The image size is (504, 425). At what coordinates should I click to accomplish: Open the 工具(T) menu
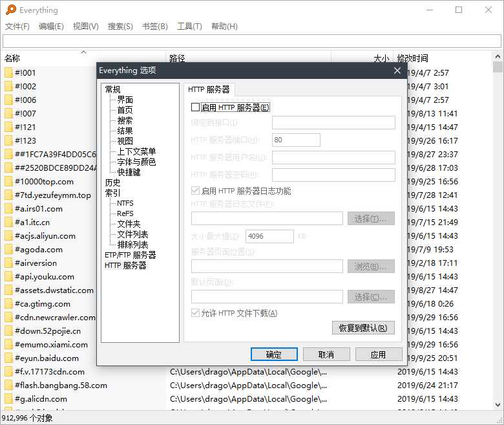click(189, 27)
